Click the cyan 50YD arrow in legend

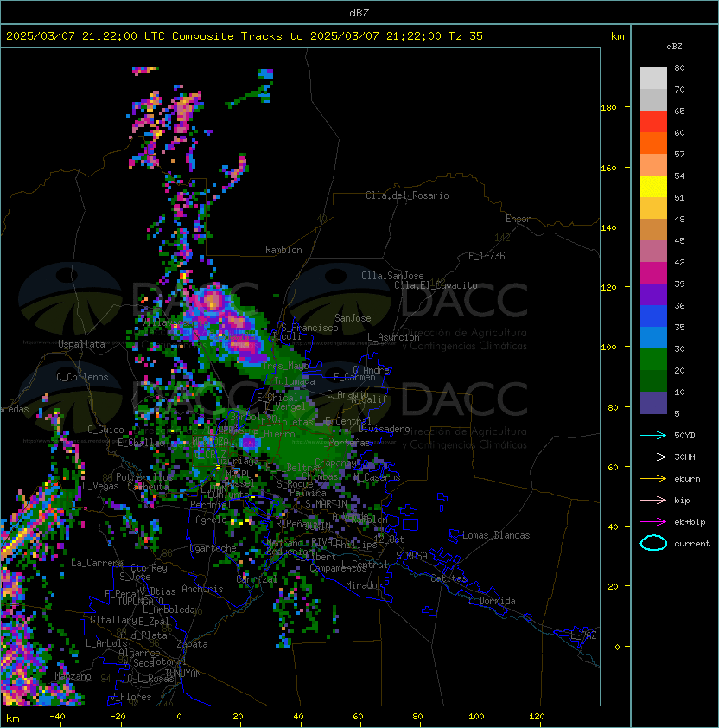click(x=653, y=436)
